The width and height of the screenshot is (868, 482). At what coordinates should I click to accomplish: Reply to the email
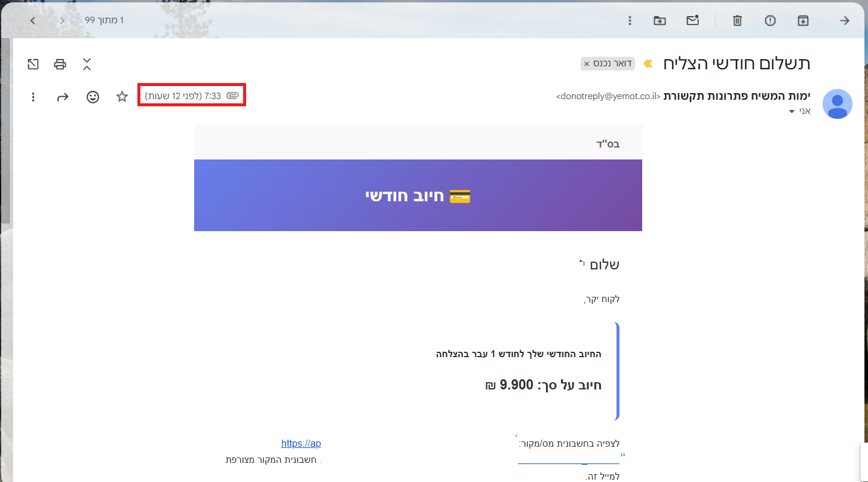[x=63, y=97]
